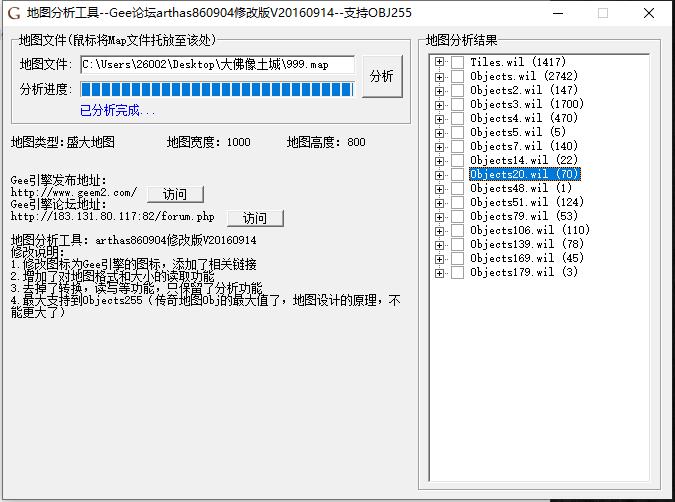Expand the Objects179.wil node
675x502 pixels.
tap(439, 273)
